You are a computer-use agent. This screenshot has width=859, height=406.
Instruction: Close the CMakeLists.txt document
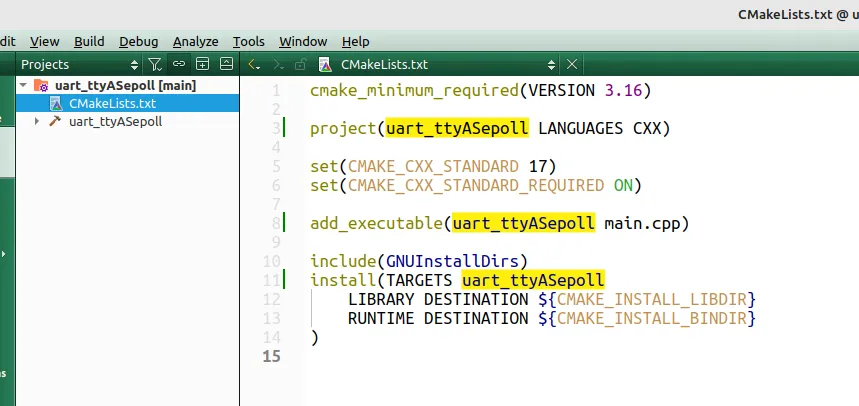[572, 65]
